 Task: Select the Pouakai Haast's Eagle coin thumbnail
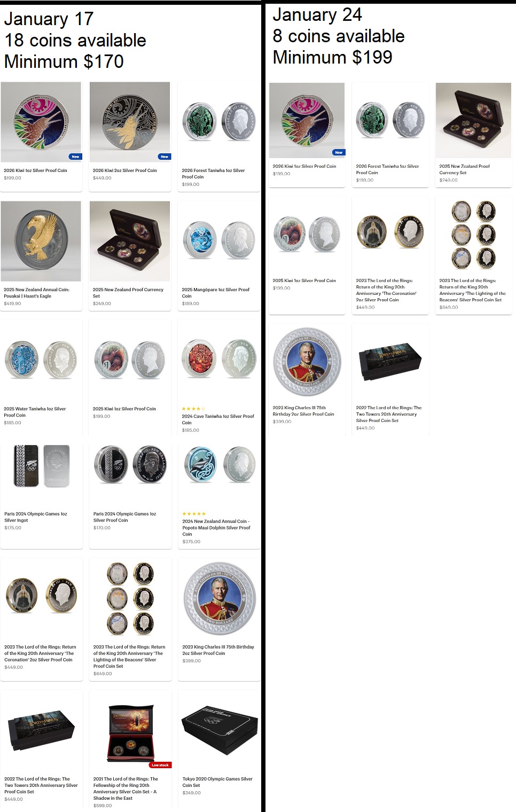(x=41, y=241)
